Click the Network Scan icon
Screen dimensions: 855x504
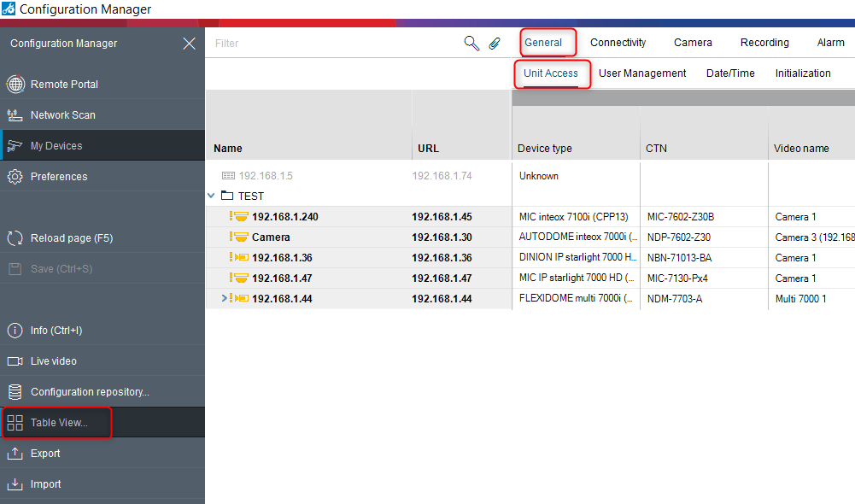15,115
